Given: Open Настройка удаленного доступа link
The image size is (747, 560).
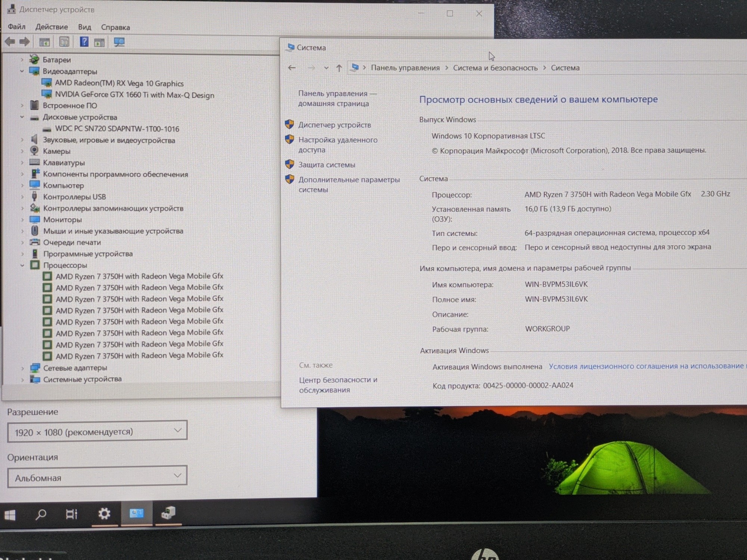Looking at the screenshot, I should point(338,145).
